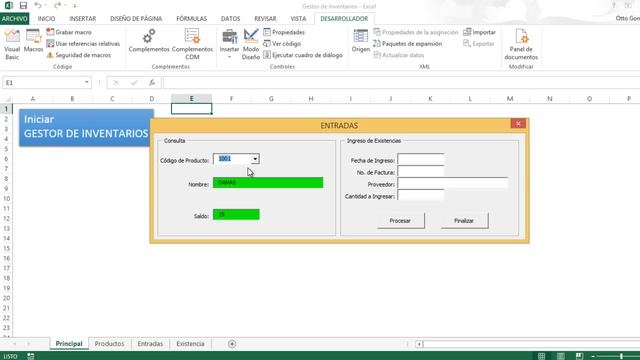Click the No. de Factura field
This screenshot has height=360, width=640.
[421, 171]
